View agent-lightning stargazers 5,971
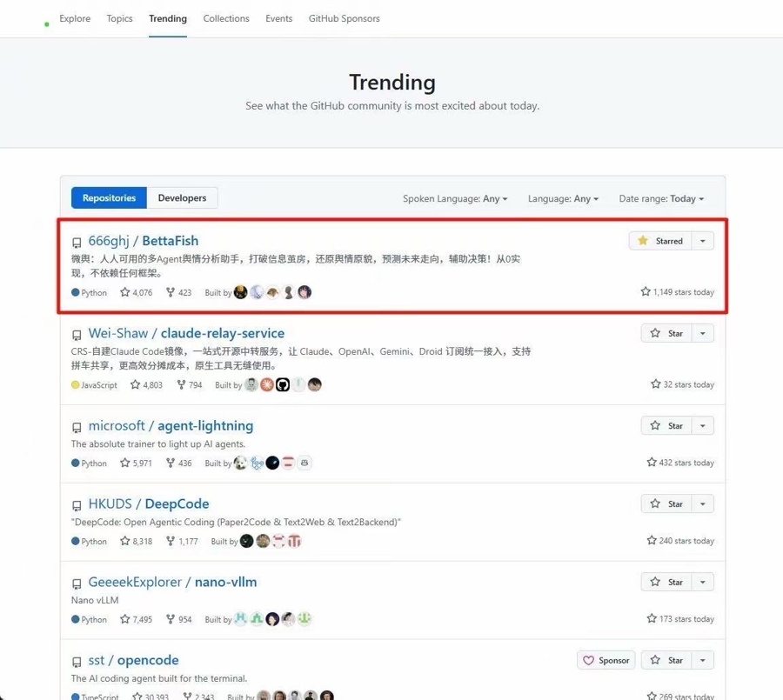Screen dimensions: 783x700 point(136,463)
